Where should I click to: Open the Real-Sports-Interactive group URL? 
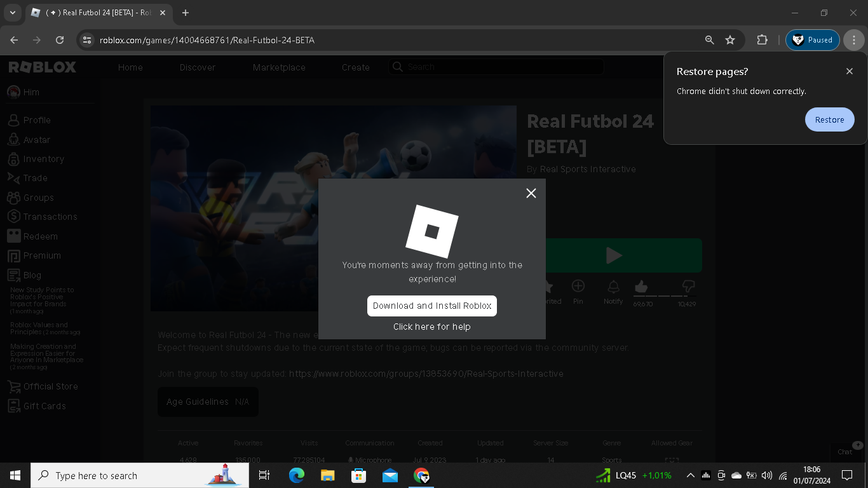[426, 374]
